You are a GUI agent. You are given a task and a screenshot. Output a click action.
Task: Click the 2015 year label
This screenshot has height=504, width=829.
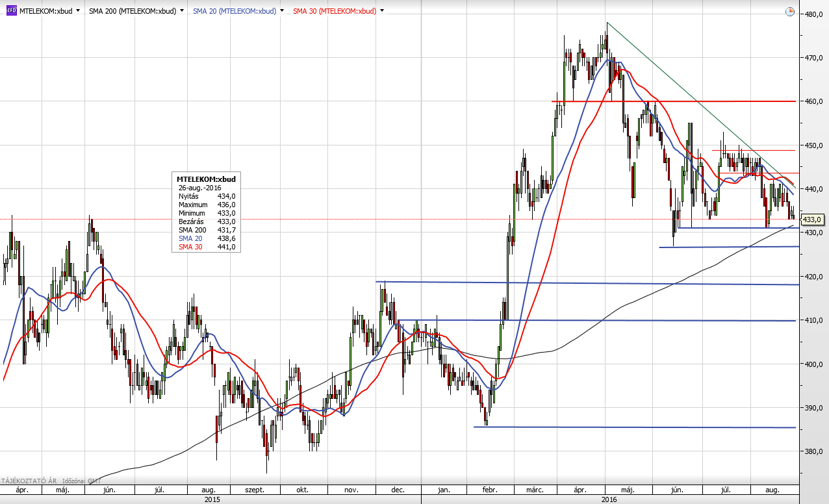[212, 499]
